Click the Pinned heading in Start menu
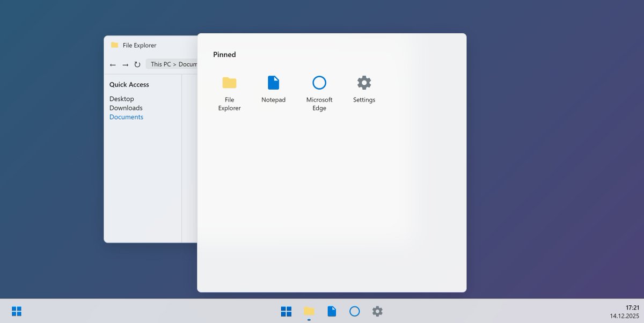Screen dimensions: 644x323 (x=224, y=55)
